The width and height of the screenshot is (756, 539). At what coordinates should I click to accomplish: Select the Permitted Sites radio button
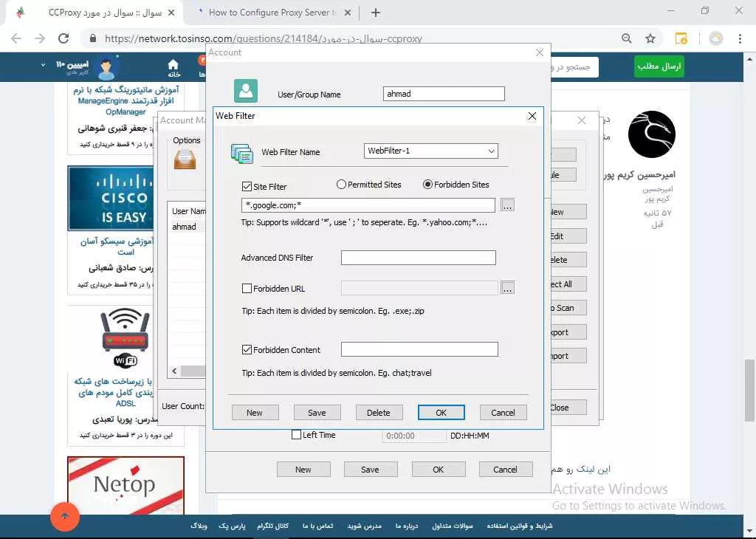341,184
